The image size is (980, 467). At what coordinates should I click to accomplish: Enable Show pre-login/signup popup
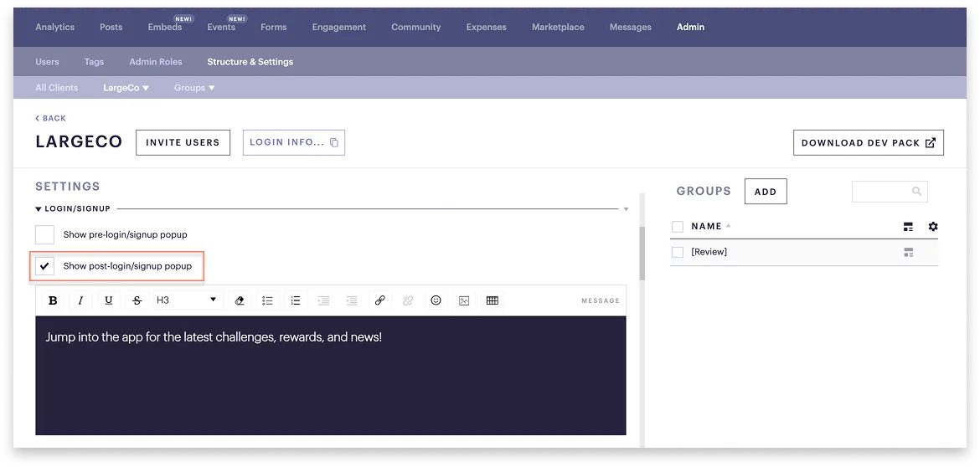44,234
